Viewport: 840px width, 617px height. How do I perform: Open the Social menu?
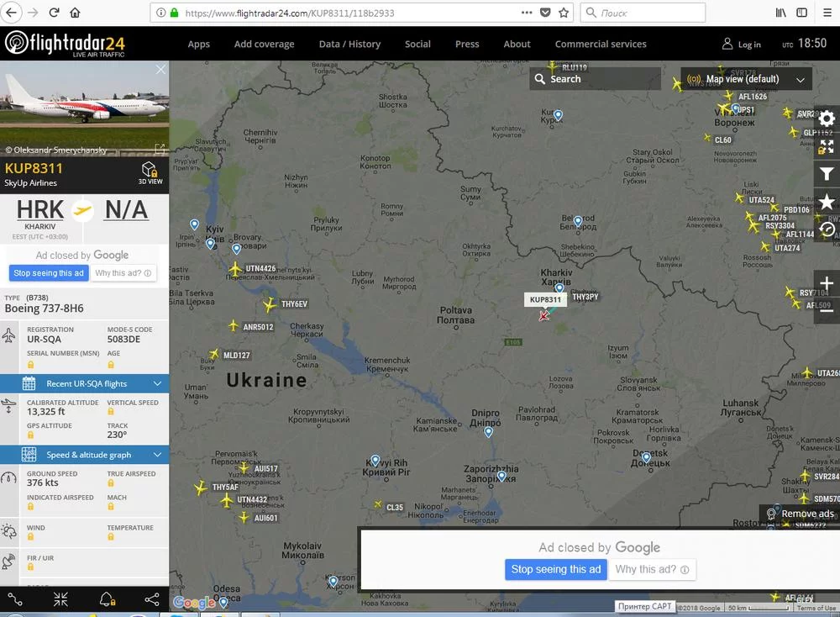click(417, 44)
